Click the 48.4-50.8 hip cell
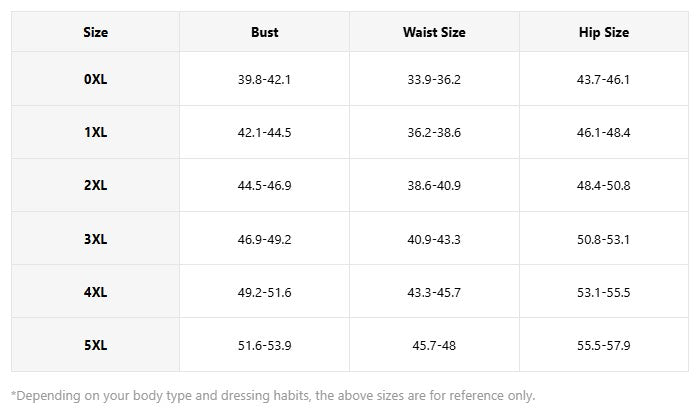Screen dimensions: 698x412 (604, 186)
